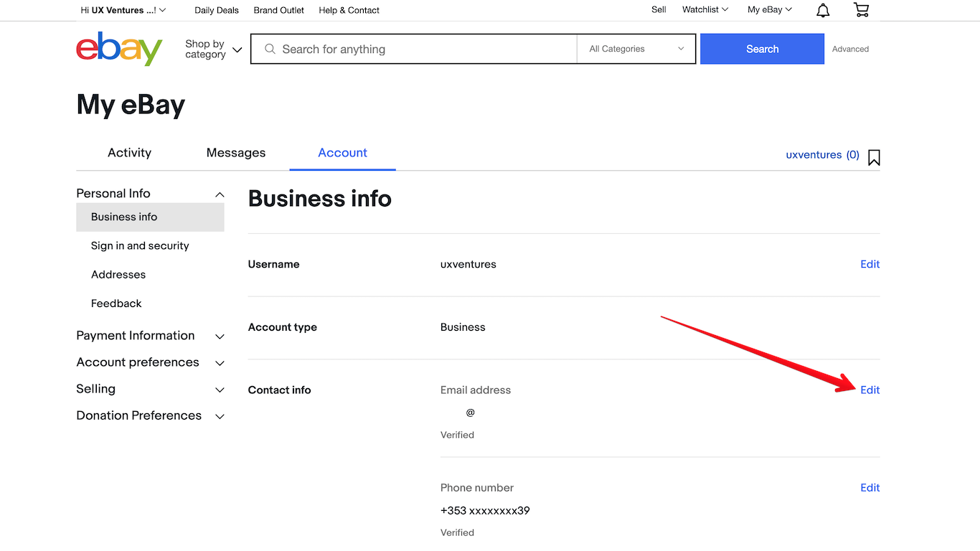Click the Phone number label
980x551 pixels.
click(x=477, y=488)
